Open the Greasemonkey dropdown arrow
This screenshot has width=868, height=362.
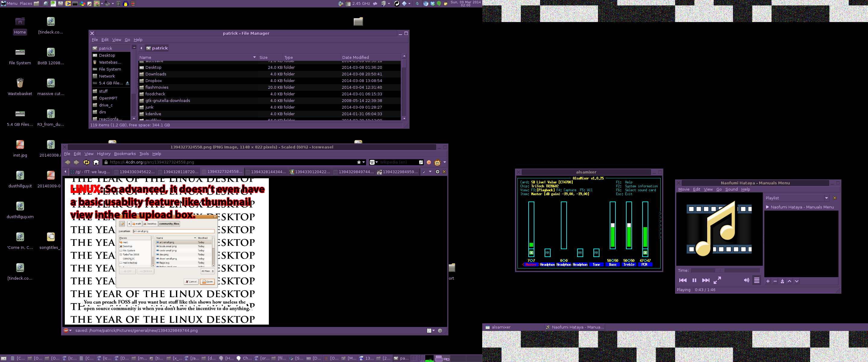pos(445,162)
